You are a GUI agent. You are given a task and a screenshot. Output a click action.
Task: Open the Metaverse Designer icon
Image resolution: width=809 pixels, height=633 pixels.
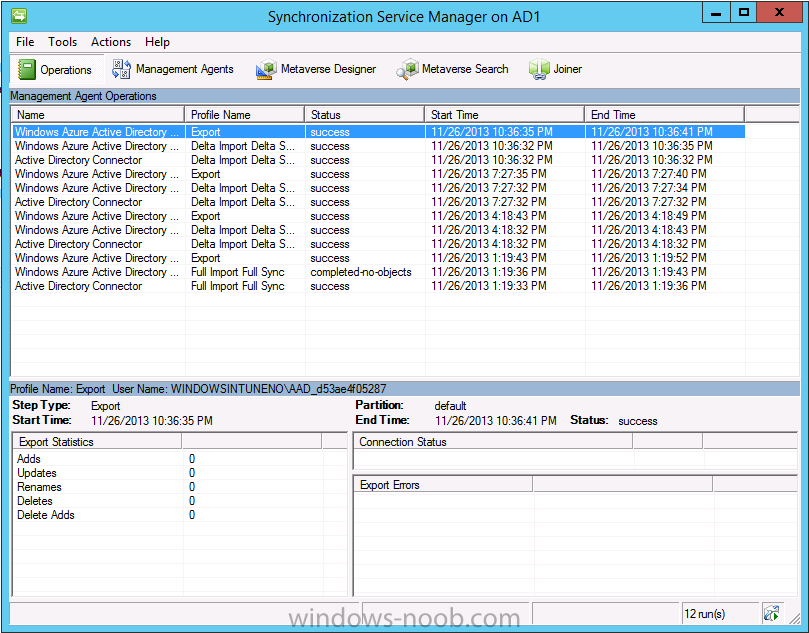266,69
